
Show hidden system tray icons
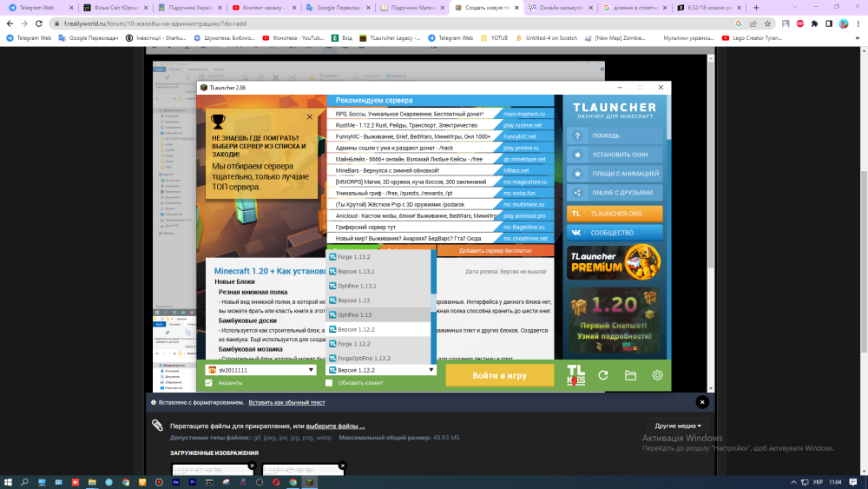(x=793, y=482)
